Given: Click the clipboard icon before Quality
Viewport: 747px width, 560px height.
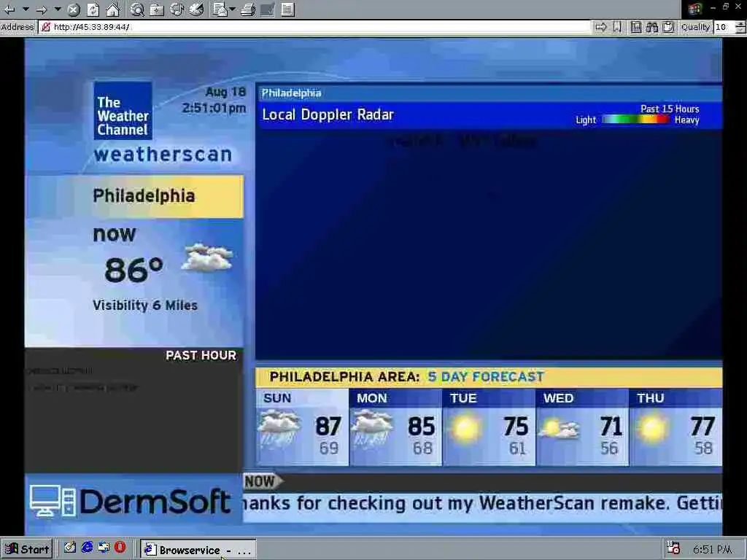Looking at the screenshot, I should point(668,27).
